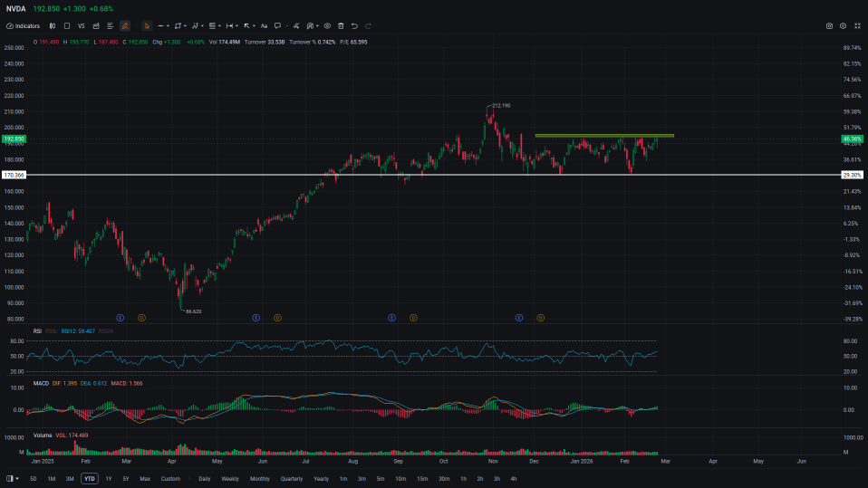The image size is (868, 488).
Task: Click the NVDA ticker symbol title
Action: (15, 9)
